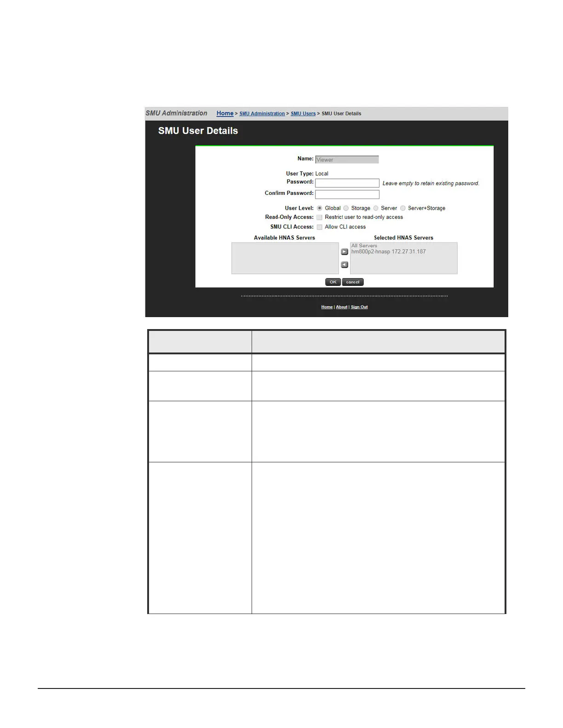This screenshot has height=728, width=563.
Task: Select the Storage user level option
Action: click(346, 208)
